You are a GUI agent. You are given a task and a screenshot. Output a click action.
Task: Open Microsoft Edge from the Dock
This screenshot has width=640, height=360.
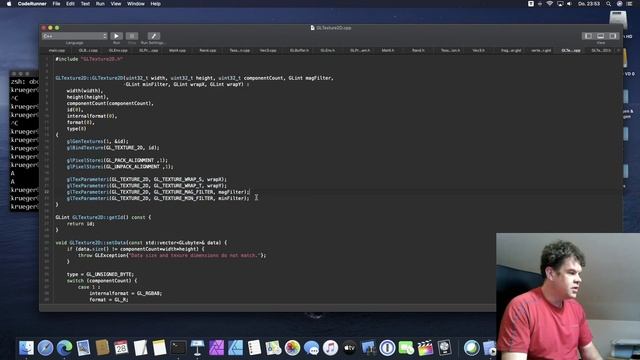pyautogui.click(x=64, y=348)
